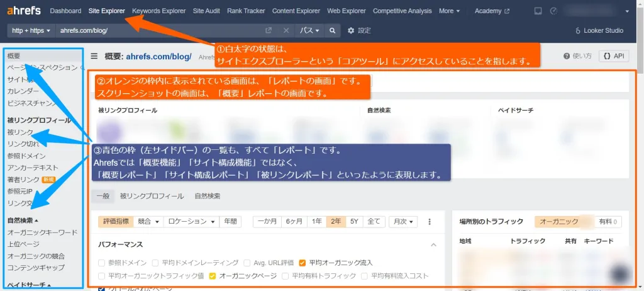Open the 月次 interval dropdown
644x291 pixels.
point(403,222)
